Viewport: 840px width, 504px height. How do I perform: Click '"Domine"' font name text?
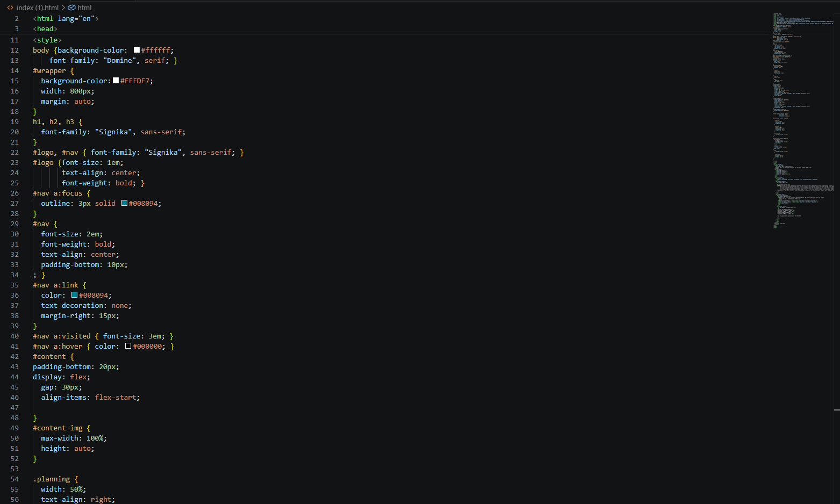pyautogui.click(x=119, y=60)
